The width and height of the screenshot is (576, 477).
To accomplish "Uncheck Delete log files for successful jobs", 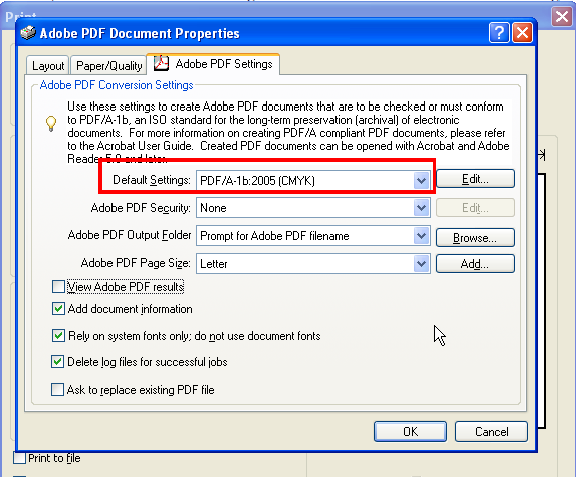I will 57,362.
